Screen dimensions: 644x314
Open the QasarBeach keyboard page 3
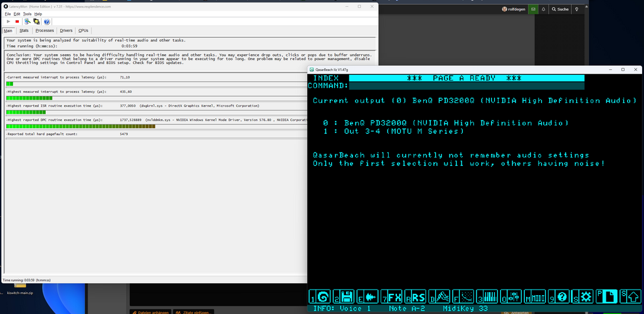point(487,296)
